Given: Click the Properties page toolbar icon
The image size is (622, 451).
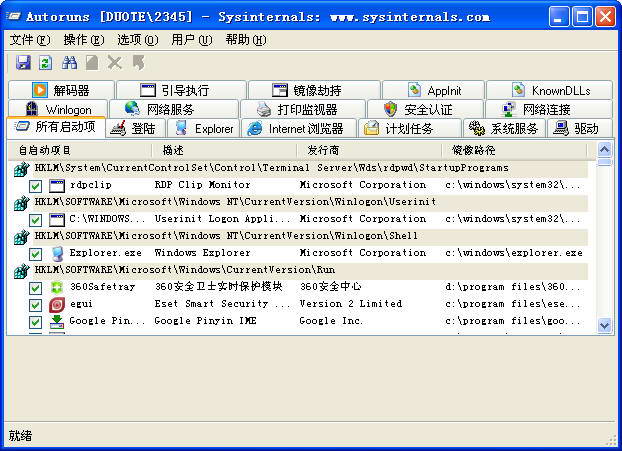Looking at the screenshot, I should (x=92, y=63).
